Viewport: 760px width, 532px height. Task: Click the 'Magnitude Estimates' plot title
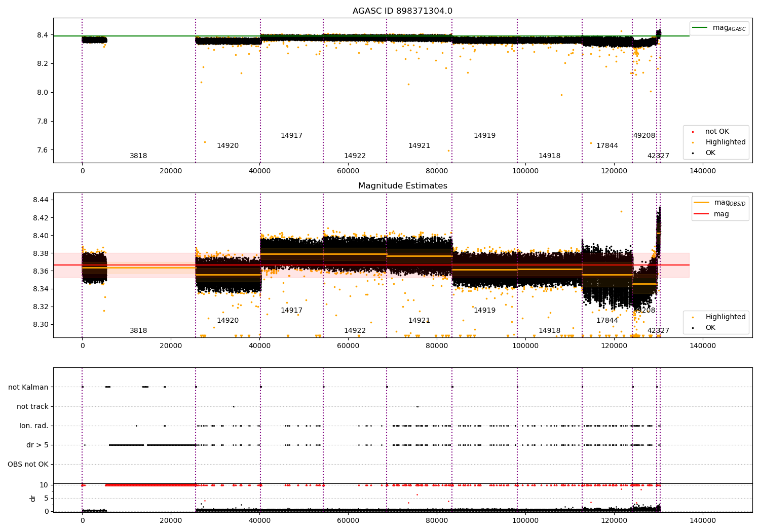[x=402, y=186]
